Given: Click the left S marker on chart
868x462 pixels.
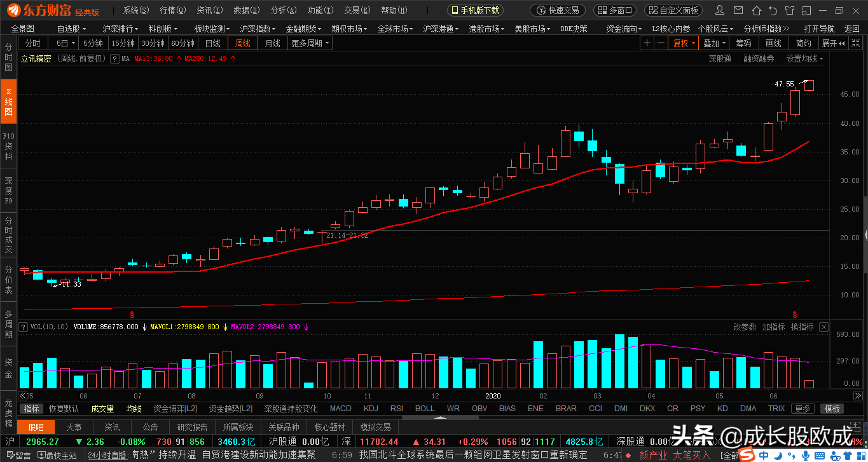Looking at the screenshot, I should coord(132,315).
